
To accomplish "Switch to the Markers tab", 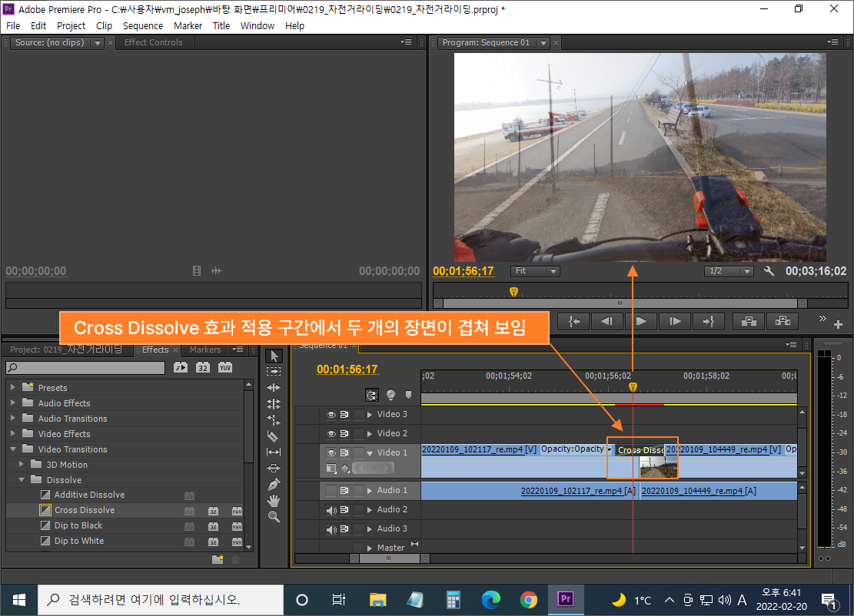I will tap(205, 349).
